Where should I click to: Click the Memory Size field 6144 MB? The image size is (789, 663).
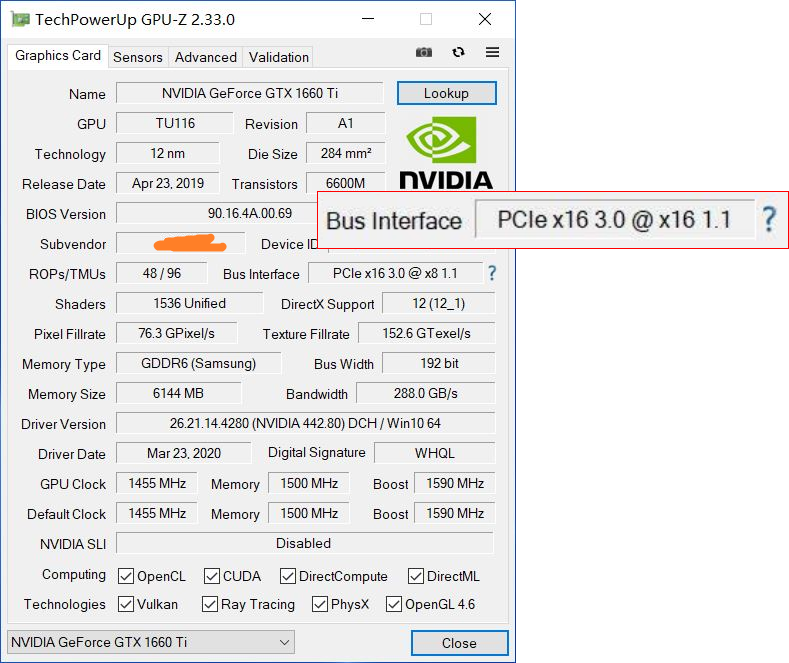pyautogui.click(x=178, y=393)
